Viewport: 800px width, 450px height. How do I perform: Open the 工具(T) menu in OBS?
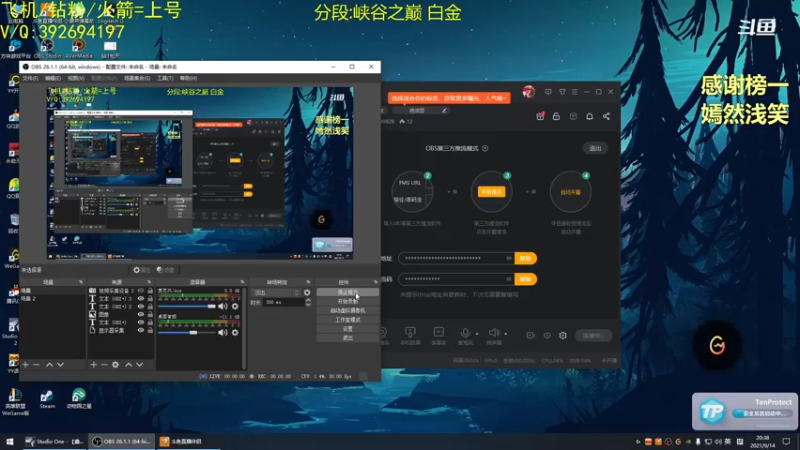[x=165, y=78]
